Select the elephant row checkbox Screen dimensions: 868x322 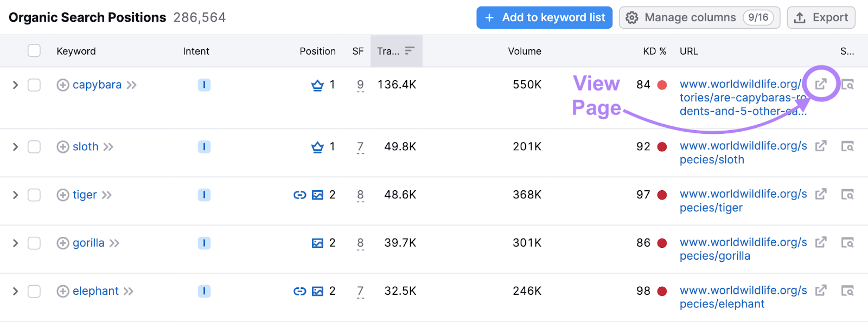pos(34,291)
